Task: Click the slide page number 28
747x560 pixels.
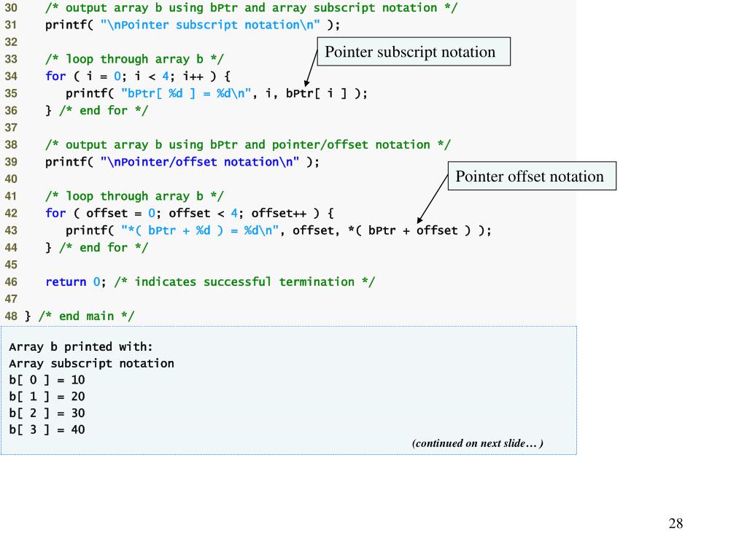Action: point(676,524)
